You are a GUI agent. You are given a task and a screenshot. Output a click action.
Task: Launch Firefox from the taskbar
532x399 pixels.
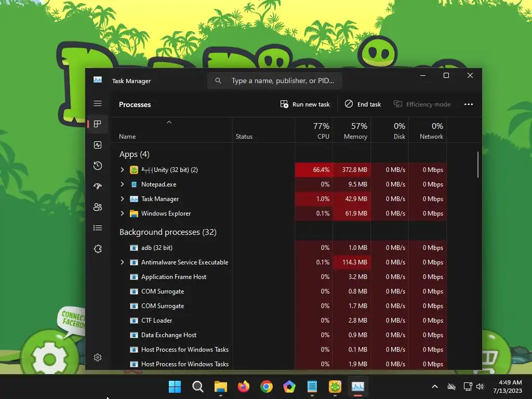(x=244, y=387)
